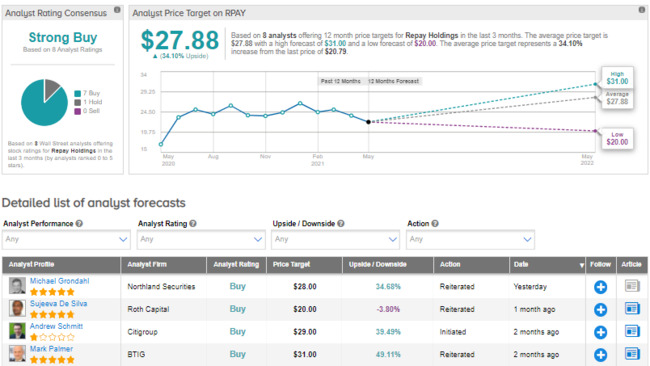Click the High $31.00 forecast label
The image size is (650, 366).
(617, 78)
